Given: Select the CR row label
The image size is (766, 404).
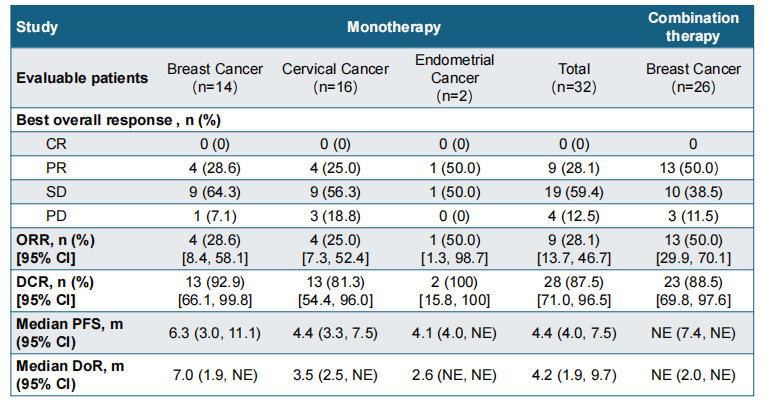Looking at the screenshot, I should click(x=57, y=143).
